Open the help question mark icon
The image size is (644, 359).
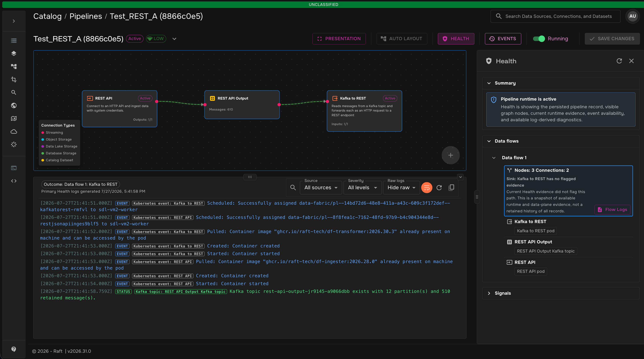point(14,349)
